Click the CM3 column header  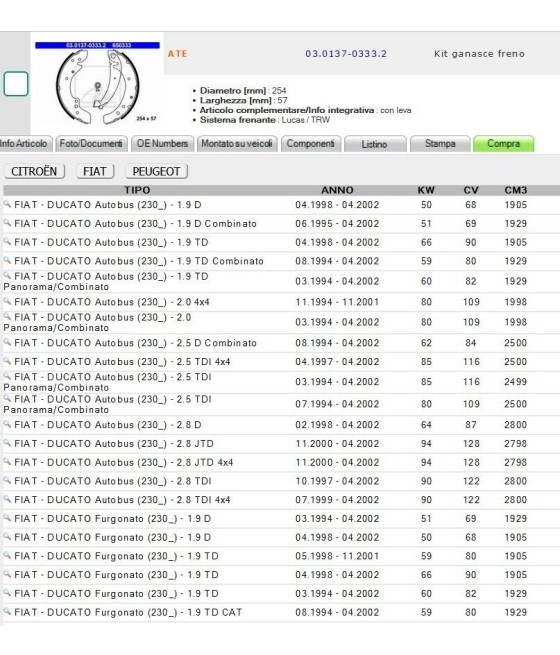pos(516,190)
